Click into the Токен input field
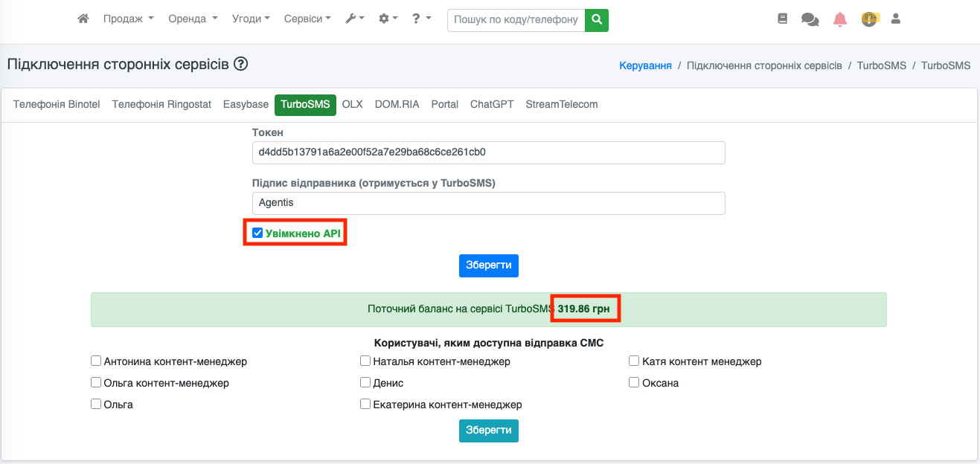 click(488, 152)
